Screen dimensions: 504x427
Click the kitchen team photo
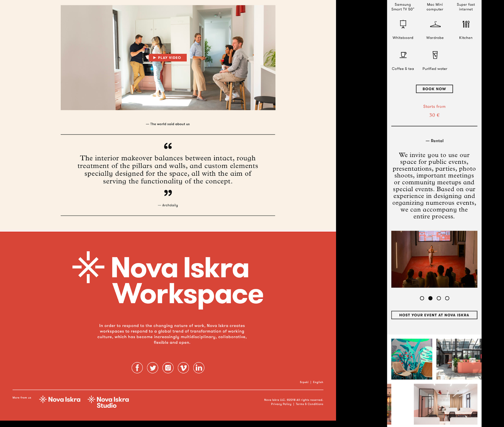click(x=168, y=58)
